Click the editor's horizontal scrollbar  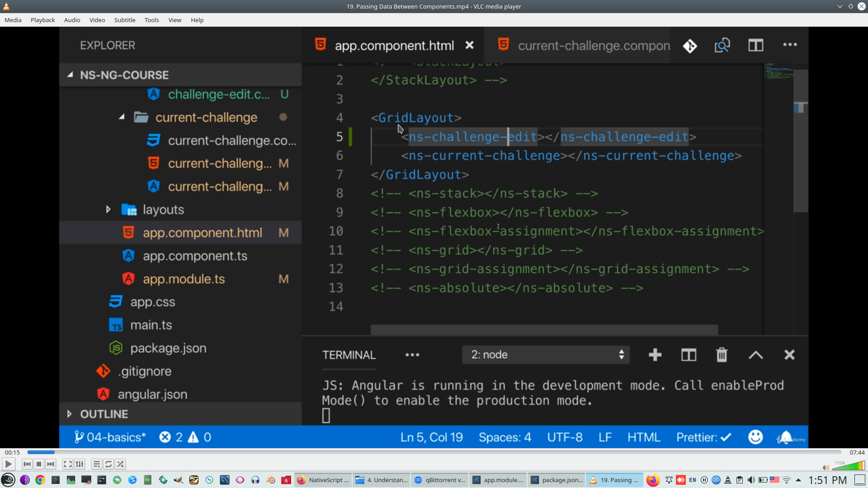[x=542, y=329]
